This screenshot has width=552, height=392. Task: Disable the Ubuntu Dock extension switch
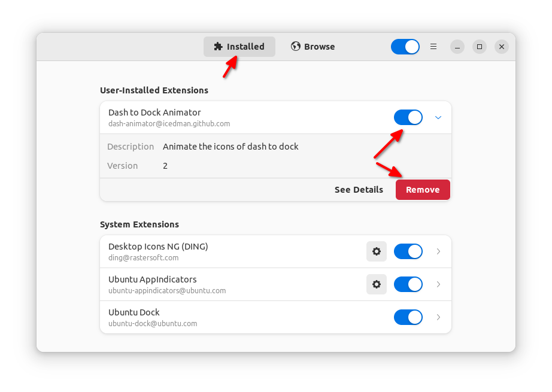coord(408,317)
